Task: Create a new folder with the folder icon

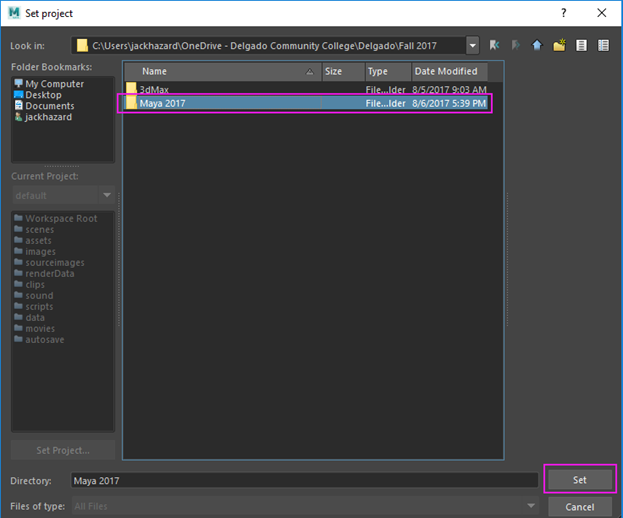Action: tap(559, 45)
